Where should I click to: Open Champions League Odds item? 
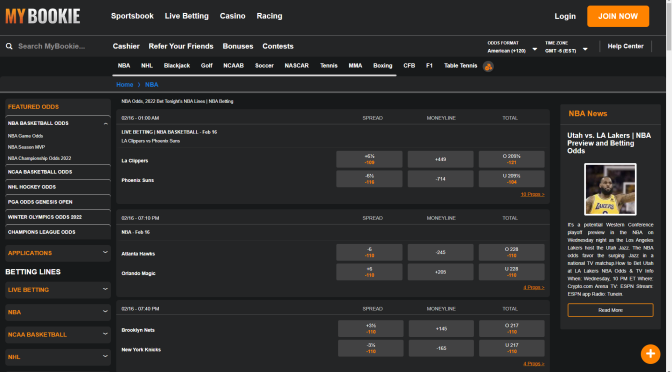(x=58, y=232)
